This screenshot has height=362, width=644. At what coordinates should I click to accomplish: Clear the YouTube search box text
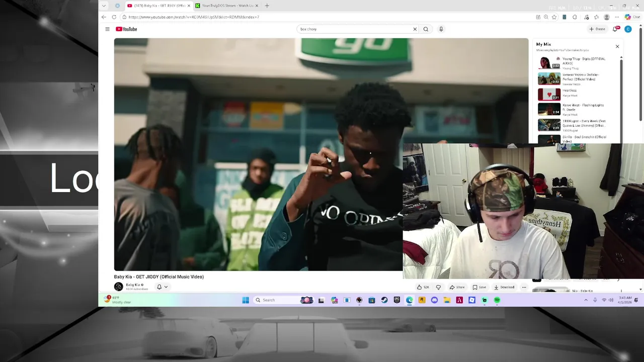415,29
